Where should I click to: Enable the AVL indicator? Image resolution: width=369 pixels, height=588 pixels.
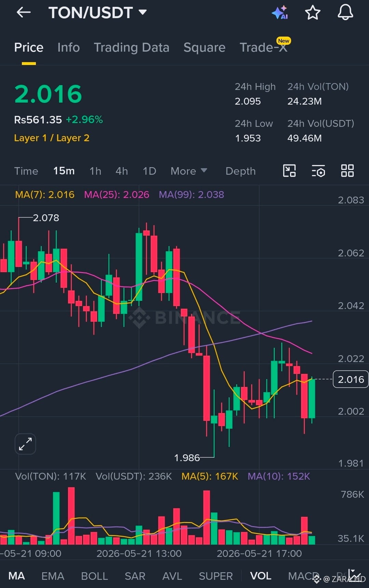[x=172, y=576]
